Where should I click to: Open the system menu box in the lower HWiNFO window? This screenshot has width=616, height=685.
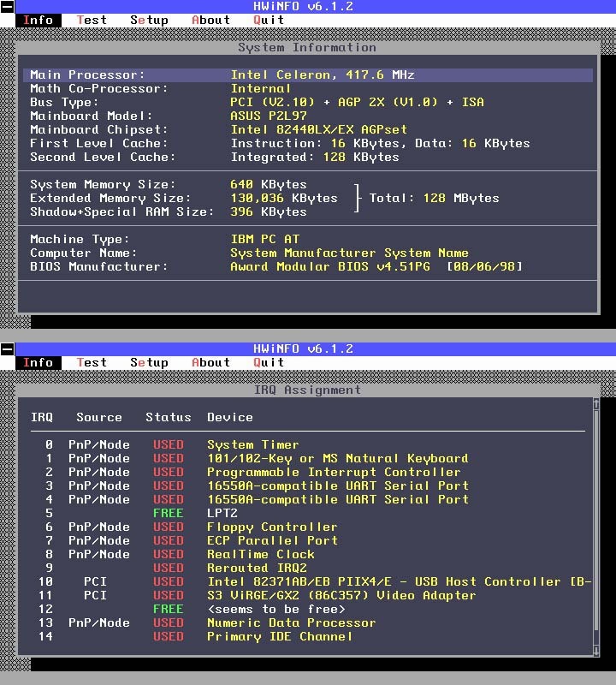pos(8,349)
